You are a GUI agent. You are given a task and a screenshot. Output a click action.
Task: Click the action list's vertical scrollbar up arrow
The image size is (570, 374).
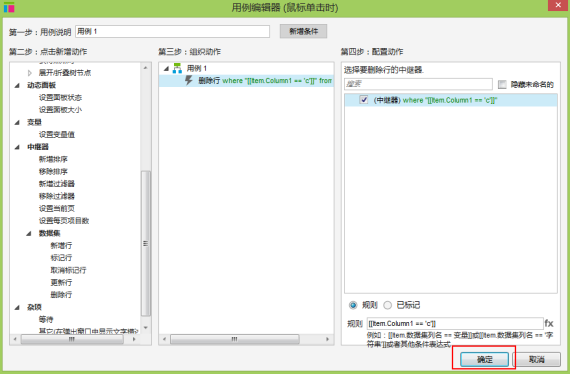(146, 68)
